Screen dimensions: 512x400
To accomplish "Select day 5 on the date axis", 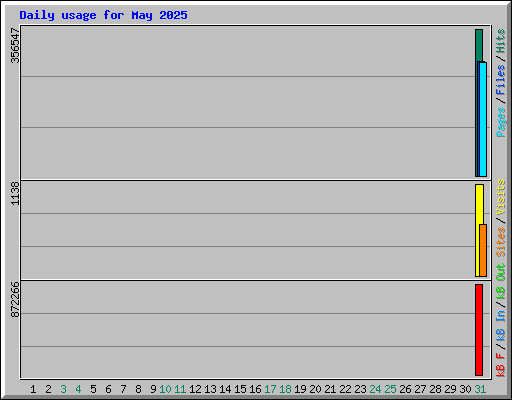I will 93,389.
